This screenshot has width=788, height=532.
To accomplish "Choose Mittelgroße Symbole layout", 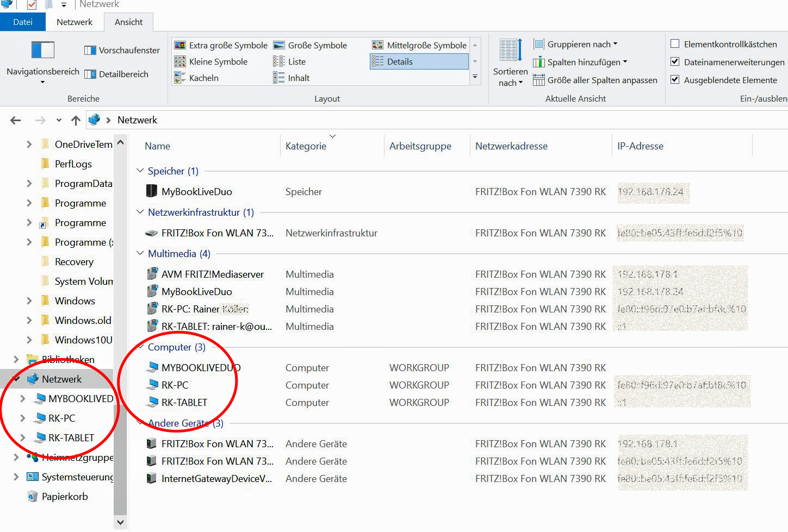I will pos(419,45).
